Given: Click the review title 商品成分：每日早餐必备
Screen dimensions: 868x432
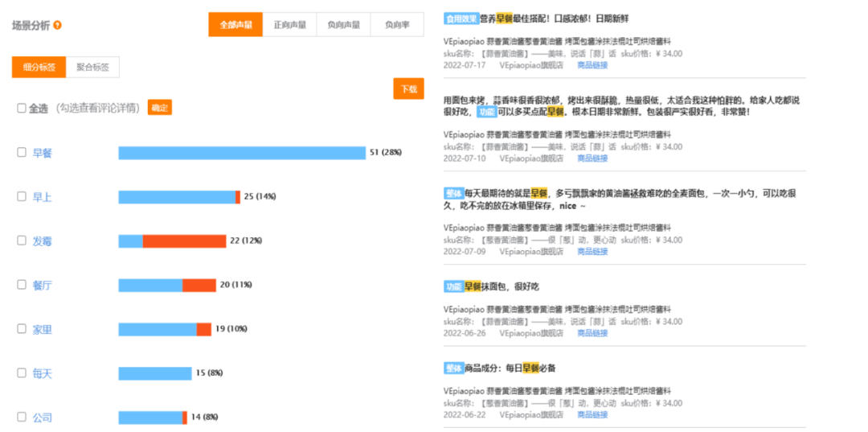Looking at the screenshot, I should (510, 368).
